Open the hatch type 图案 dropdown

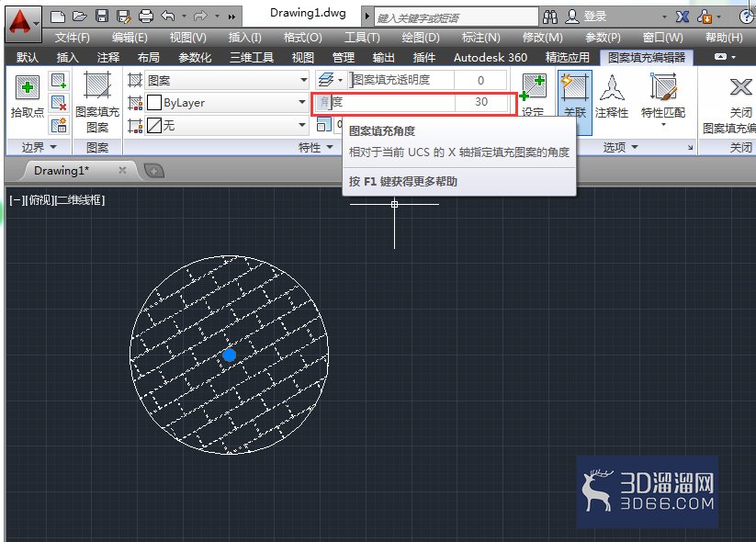(x=227, y=80)
